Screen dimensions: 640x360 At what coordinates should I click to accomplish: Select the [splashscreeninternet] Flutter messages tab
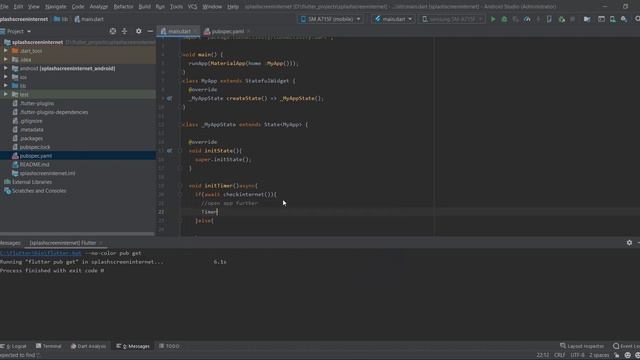click(x=63, y=243)
